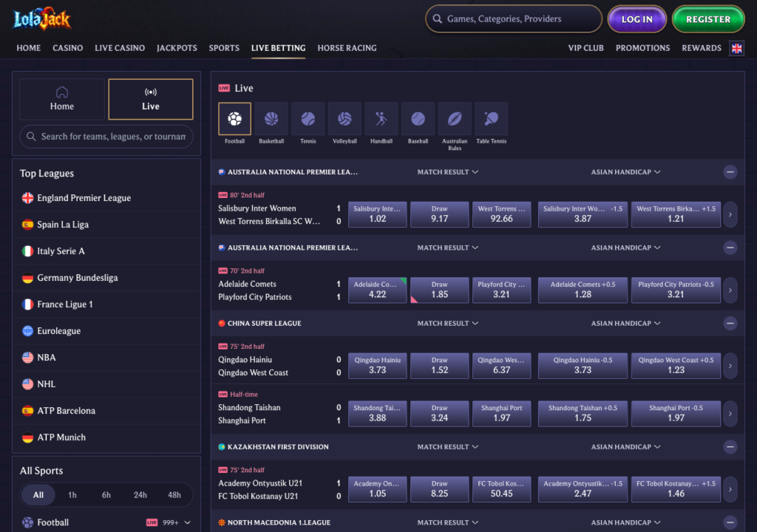
Task: Click the Register button
Action: 707,19
